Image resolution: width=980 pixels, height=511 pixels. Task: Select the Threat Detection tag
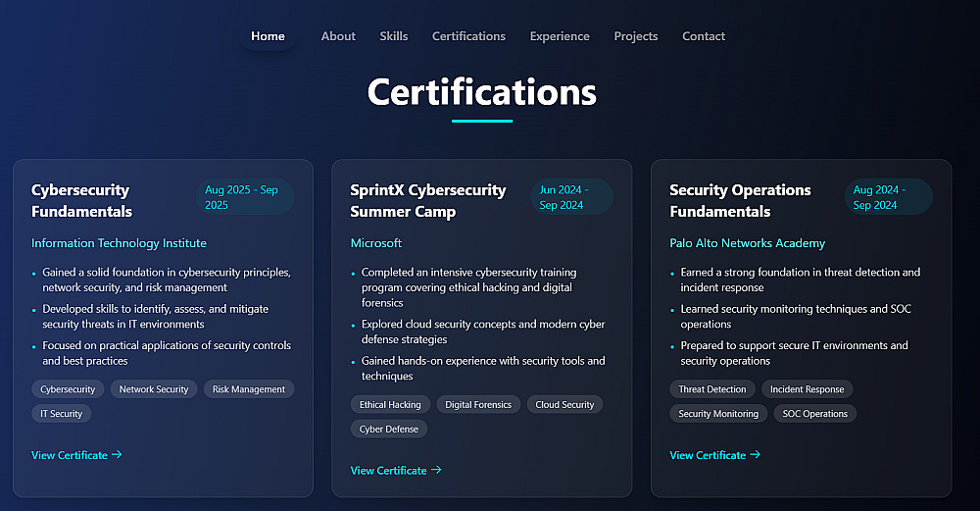pos(712,389)
